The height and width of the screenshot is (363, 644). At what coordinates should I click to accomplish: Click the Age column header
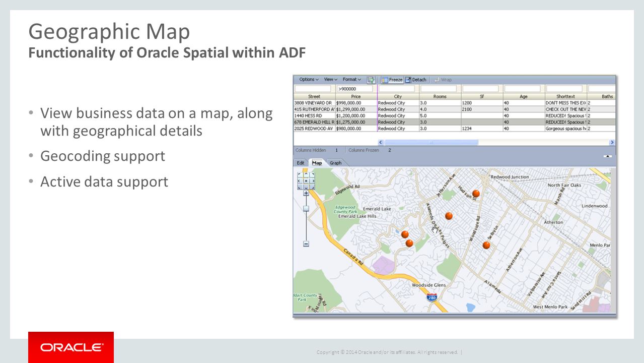[x=524, y=96]
